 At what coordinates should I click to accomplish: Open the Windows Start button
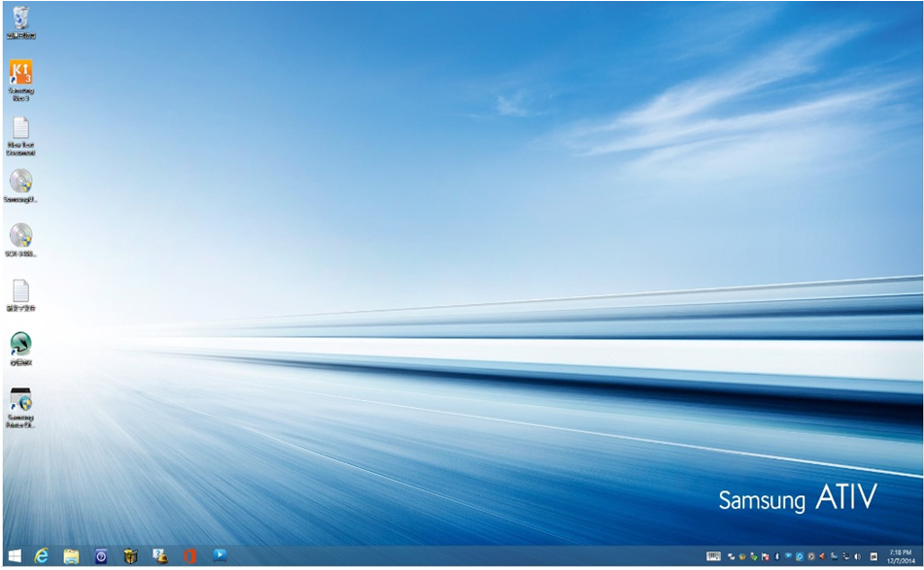pos(15,555)
